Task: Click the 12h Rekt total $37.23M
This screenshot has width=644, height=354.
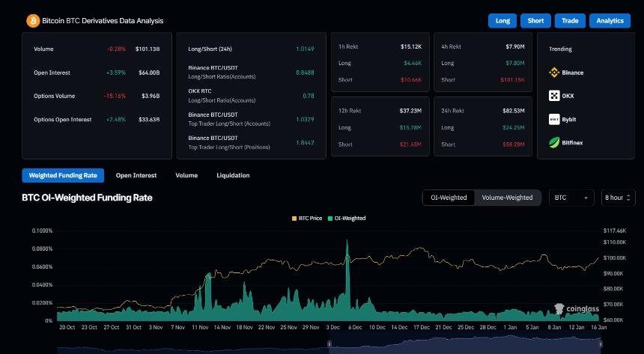Action: 410,111
